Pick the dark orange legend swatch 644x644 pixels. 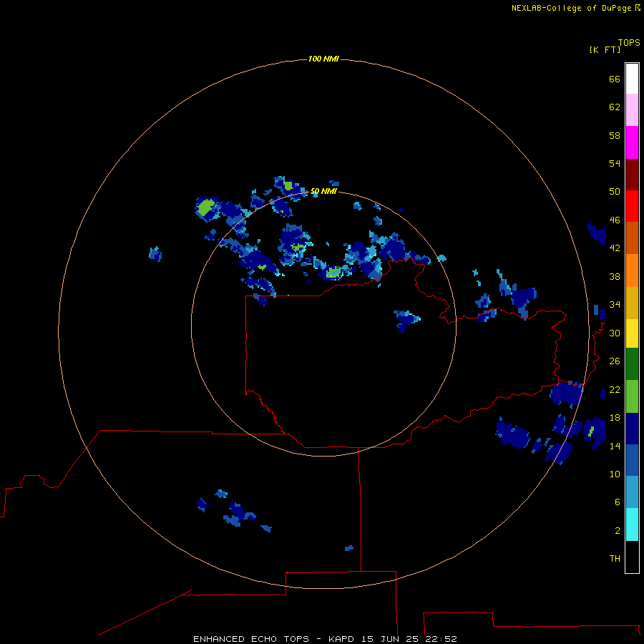(x=632, y=238)
